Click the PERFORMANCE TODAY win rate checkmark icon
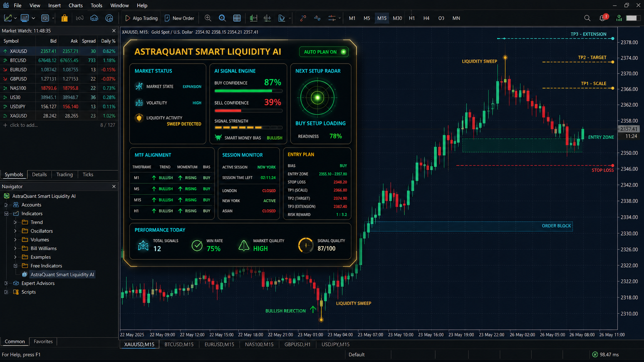Viewport: 644px width, 362px height. [197, 245]
